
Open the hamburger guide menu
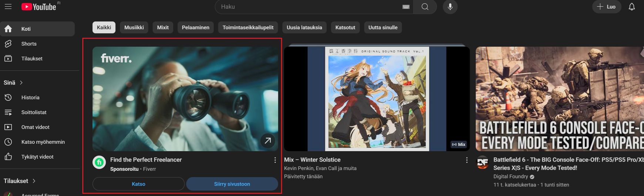[8, 7]
